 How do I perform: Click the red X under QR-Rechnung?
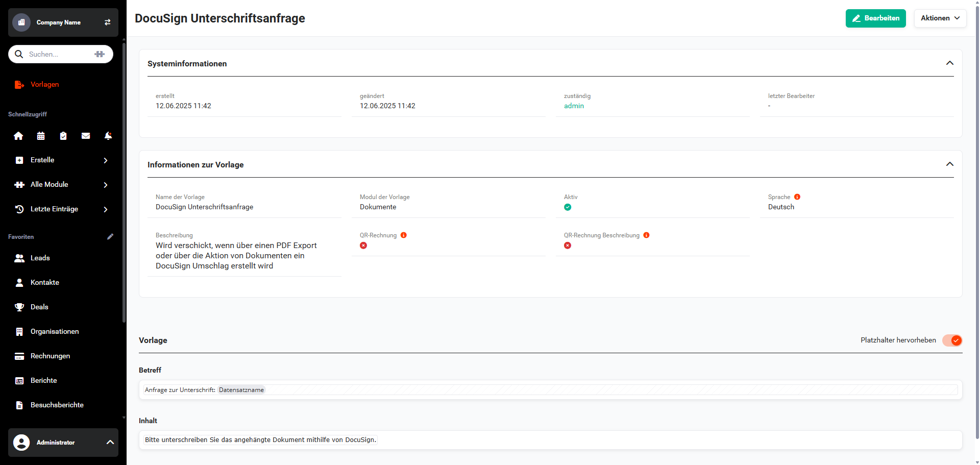tap(363, 246)
